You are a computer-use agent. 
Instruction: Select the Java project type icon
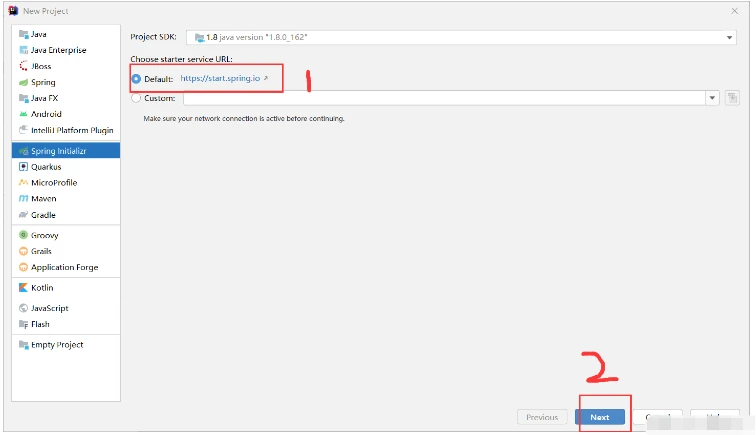point(23,34)
